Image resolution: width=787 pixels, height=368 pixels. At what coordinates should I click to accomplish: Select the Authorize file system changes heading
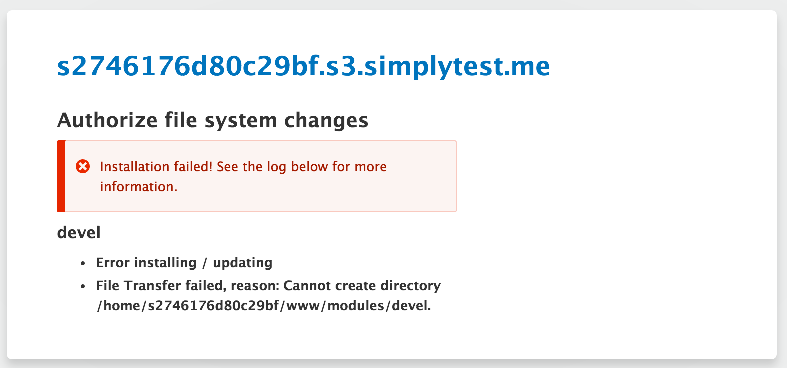click(212, 121)
